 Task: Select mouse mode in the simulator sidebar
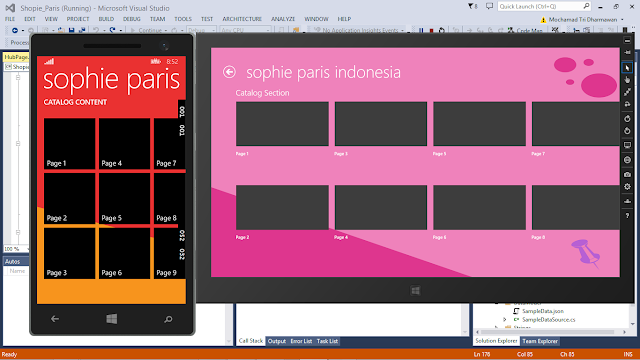[627, 68]
